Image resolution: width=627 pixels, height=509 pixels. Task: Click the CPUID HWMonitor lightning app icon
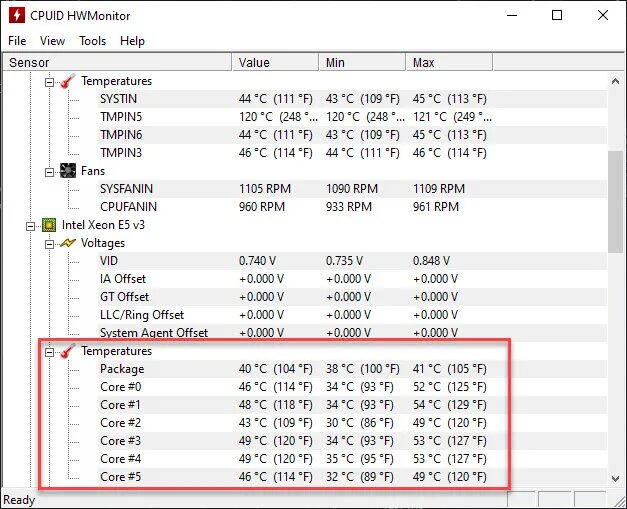pos(16,16)
